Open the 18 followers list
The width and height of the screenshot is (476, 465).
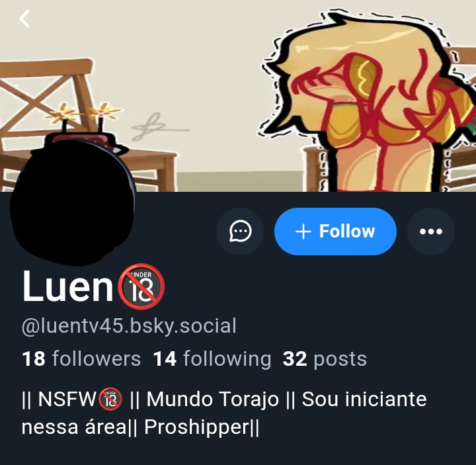[81, 359]
